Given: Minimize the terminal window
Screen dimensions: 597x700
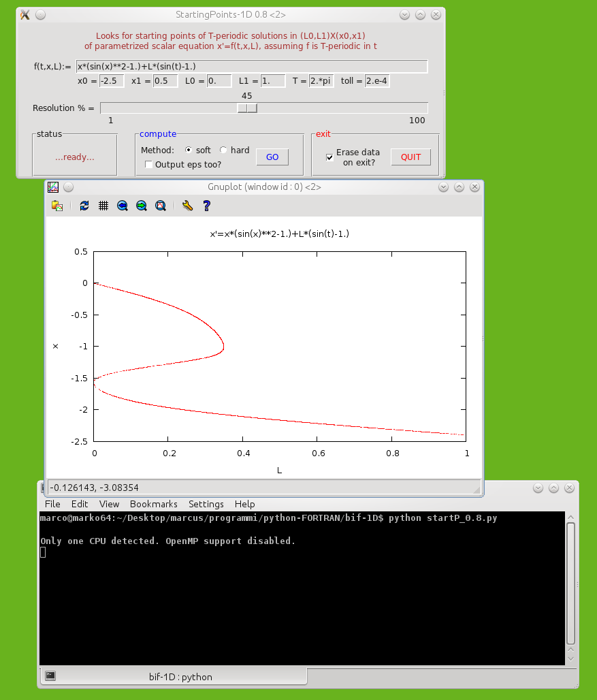Looking at the screenshot, I should tap(538, 488).
